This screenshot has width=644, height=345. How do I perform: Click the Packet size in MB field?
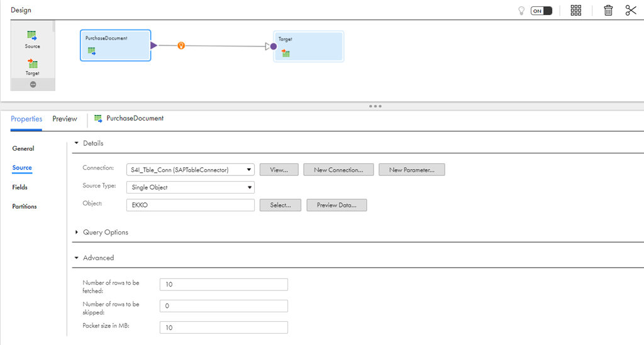click(224, 327)
